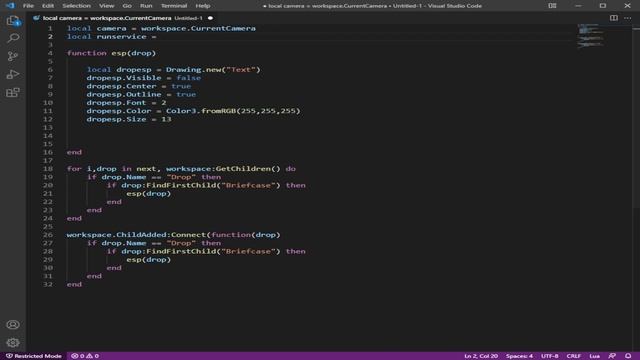The image size is (640, 360).
Task: Click 'Color3.fromRGB(255,255,255)' on line 11
Action: [x=233, y=111]
